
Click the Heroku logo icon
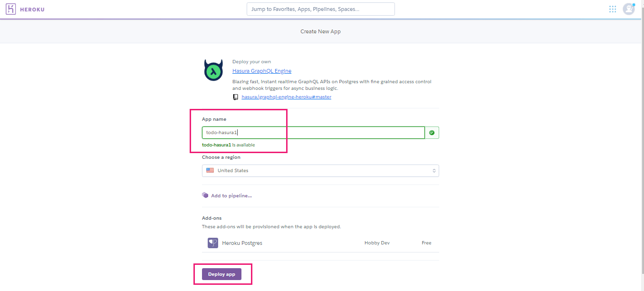(x=11, y=9)
